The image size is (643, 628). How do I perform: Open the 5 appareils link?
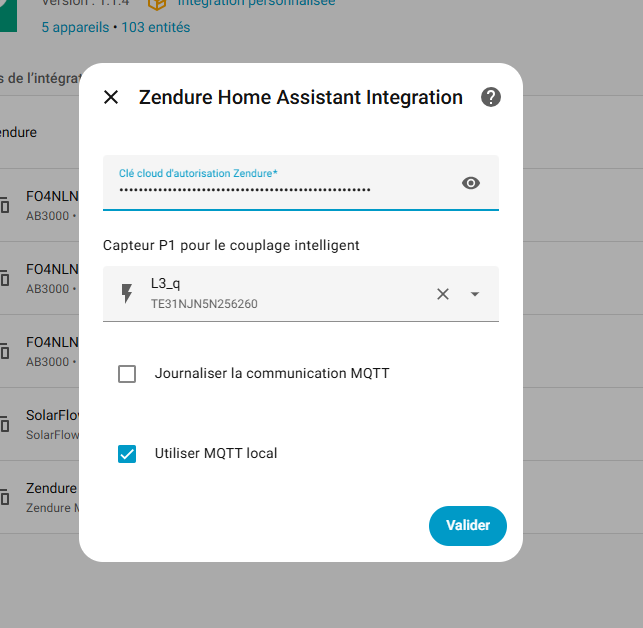click(75, 27)
